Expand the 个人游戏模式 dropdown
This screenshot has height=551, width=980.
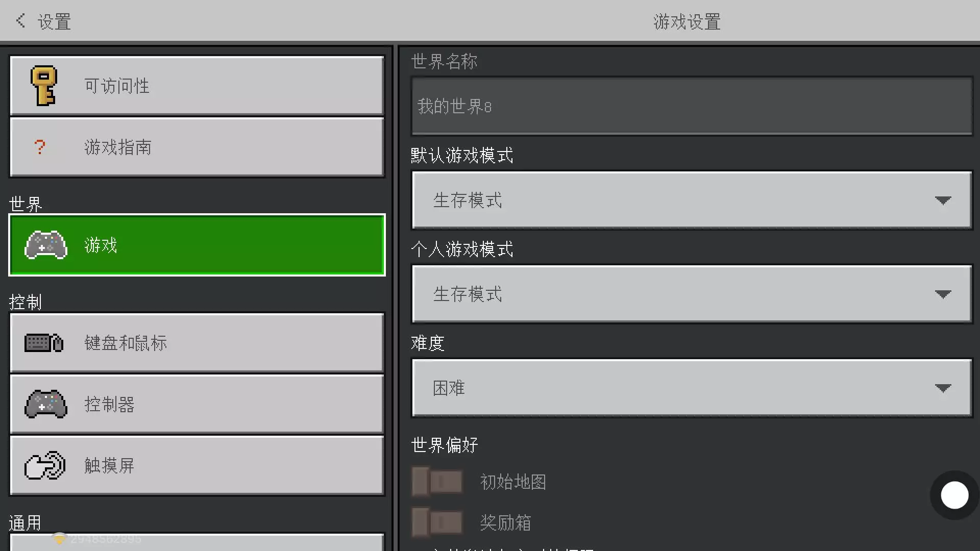coord(692,294)
